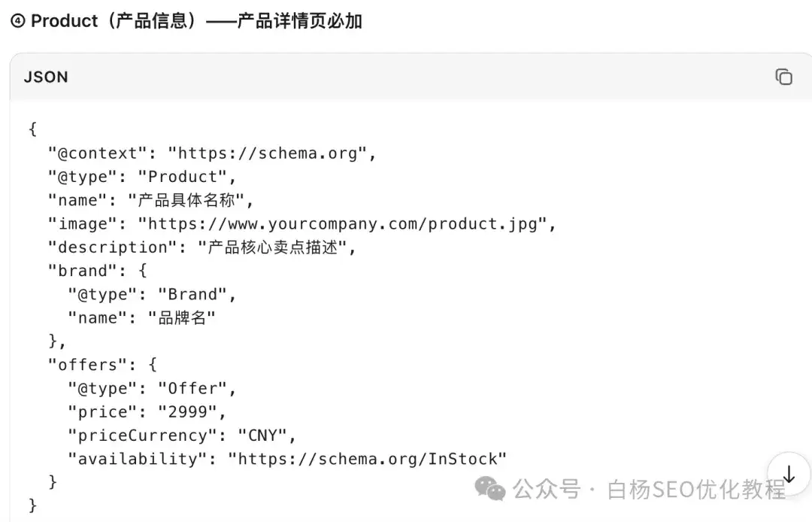The image size is (812, 522).
Task: Click the "brand" key line
Action: click(x=97, y=270)
